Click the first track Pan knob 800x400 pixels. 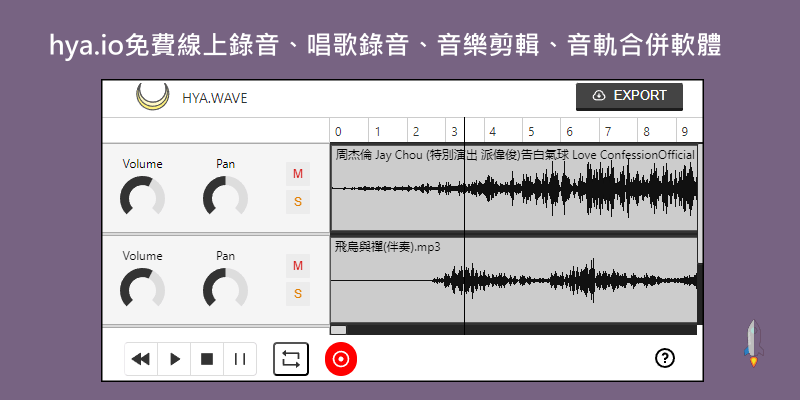[x=225, y=196]
